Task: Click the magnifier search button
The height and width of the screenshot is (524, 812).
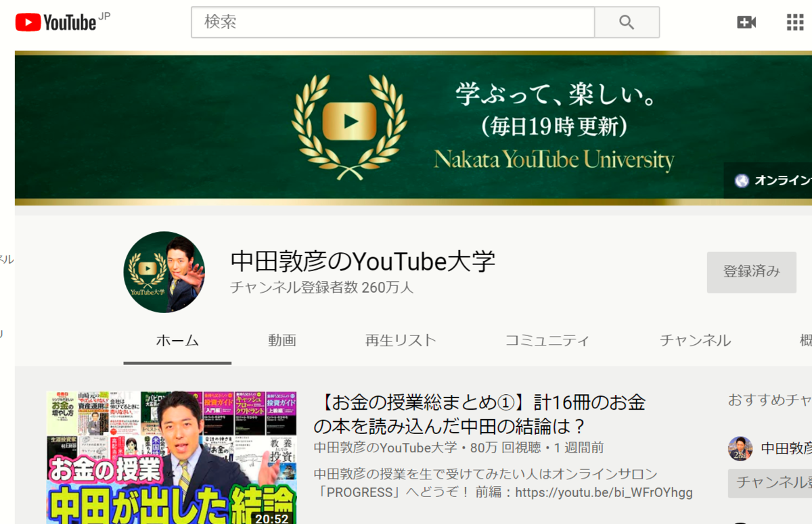Action: tap(627, 22)
